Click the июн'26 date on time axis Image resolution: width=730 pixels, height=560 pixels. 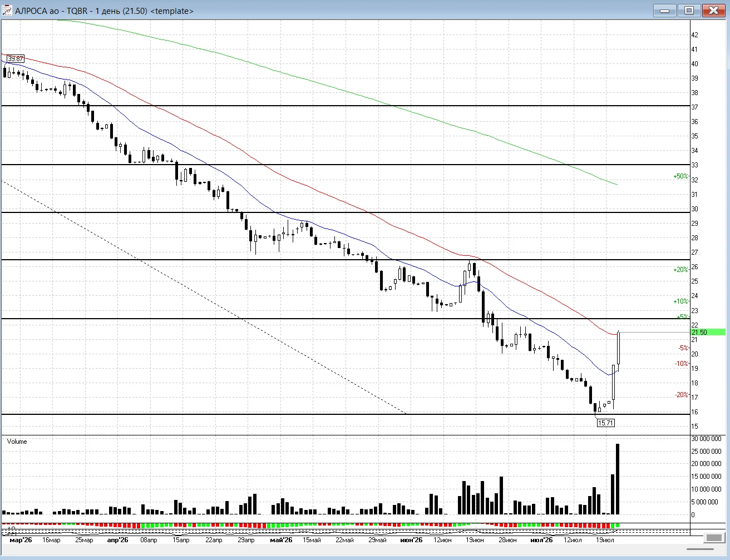[411, 540]
